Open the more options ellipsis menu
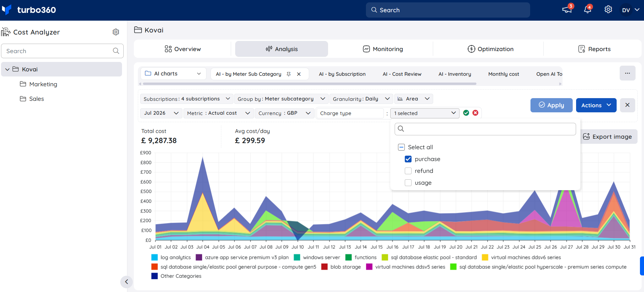Viewport: 644px width, 292px height. pos(627,73)
